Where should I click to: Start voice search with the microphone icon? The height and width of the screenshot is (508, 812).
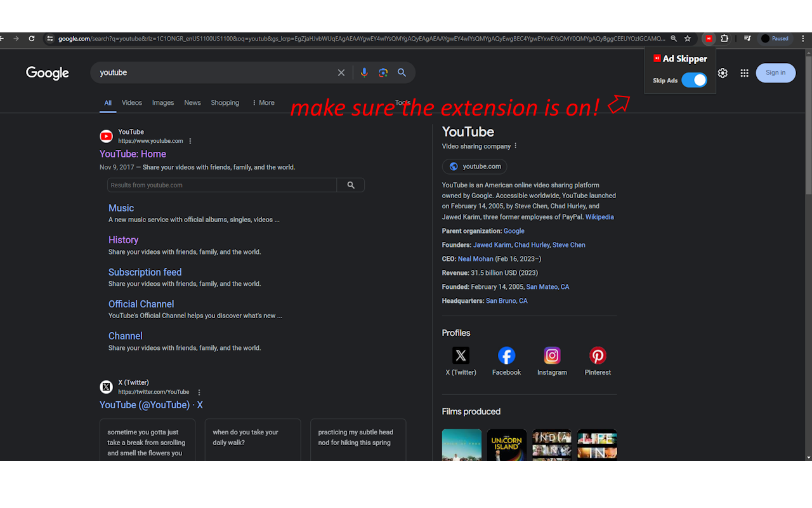tap(364, 73)
